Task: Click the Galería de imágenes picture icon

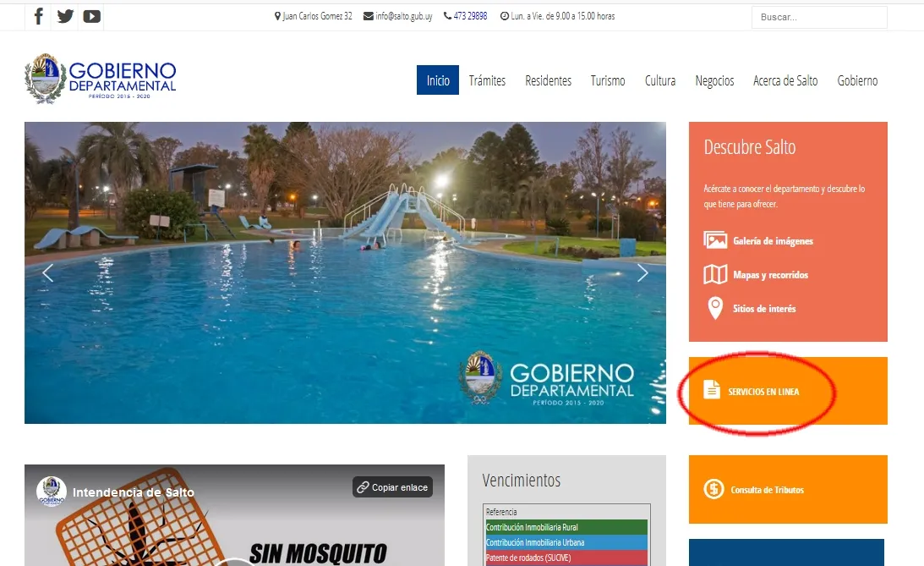Action: (715, 240)
